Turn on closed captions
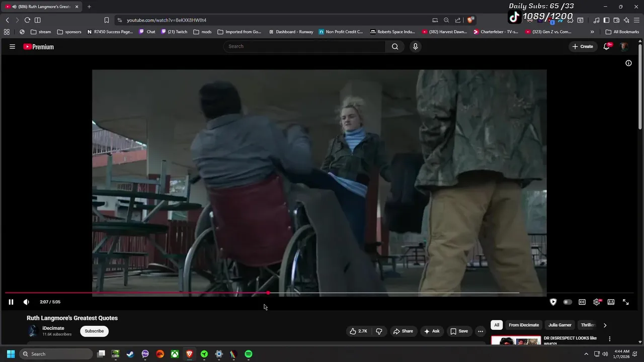This screenshot has width=644, height=362. pyautogui.click(x=582, y=302)
